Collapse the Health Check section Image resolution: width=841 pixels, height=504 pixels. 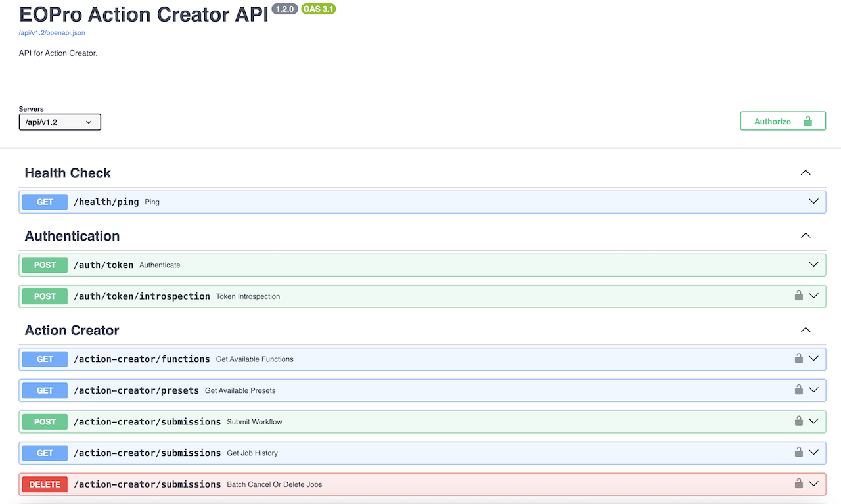tap(806, 173)
